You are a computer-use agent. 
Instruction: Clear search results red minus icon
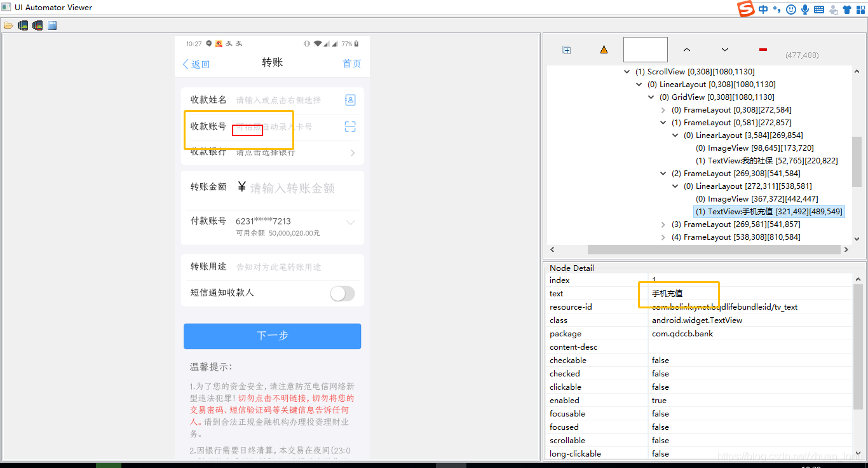coord(763,50)
